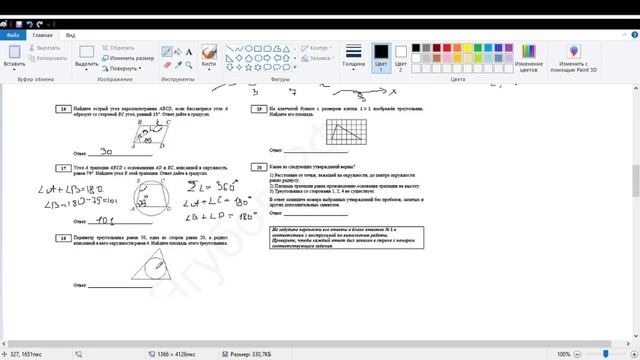Viewport: 640px width, 360px height.
Task: Choose the right arrow shape
Action: (267, 58)
